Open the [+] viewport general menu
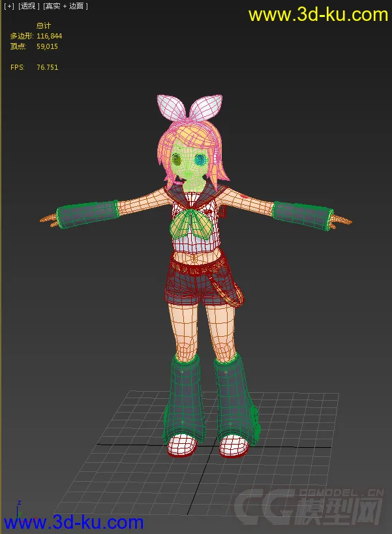Image resolution: width=392 pixels, height=534 pixels. (8, 6)
